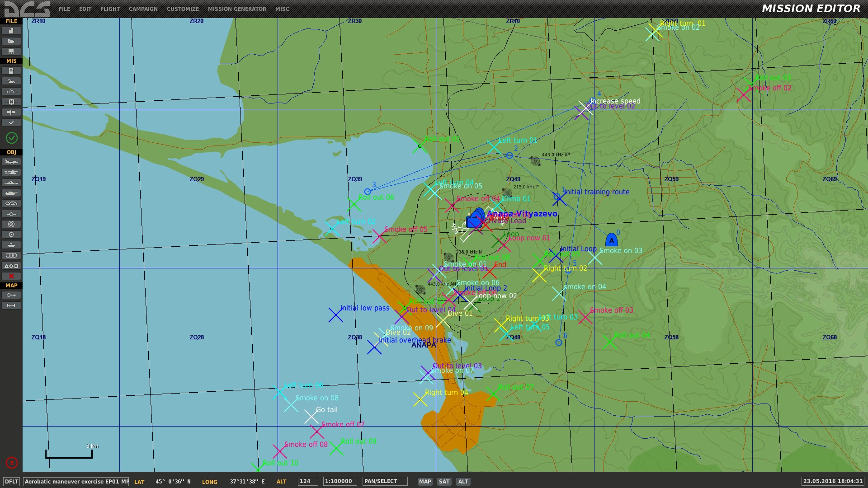This screenshot has width=868, height=488.
Task: Open the MISC menu
Action: point(282,9)
